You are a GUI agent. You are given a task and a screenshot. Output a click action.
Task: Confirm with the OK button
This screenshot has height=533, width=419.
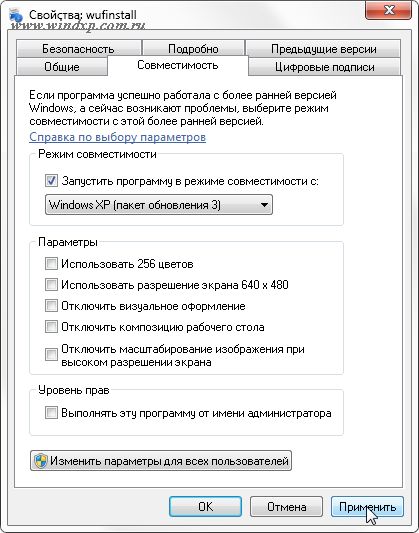click(x=205, y=506)
